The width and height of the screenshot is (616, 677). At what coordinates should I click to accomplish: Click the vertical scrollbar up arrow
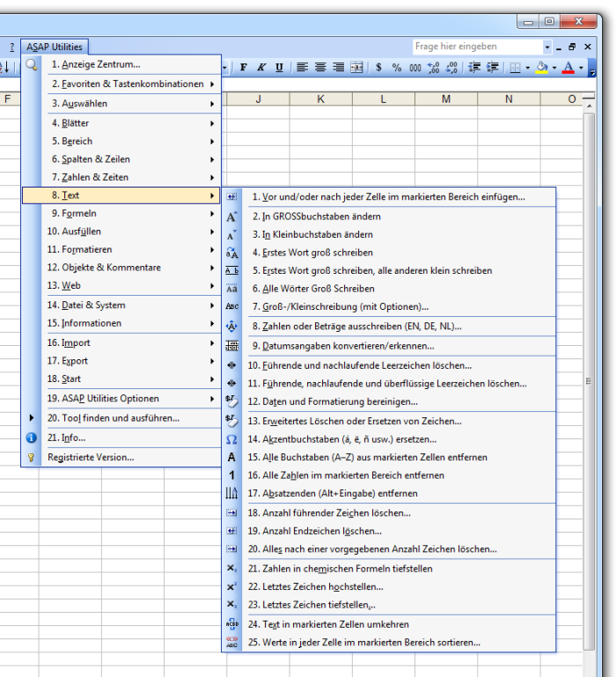coord(589,106)
